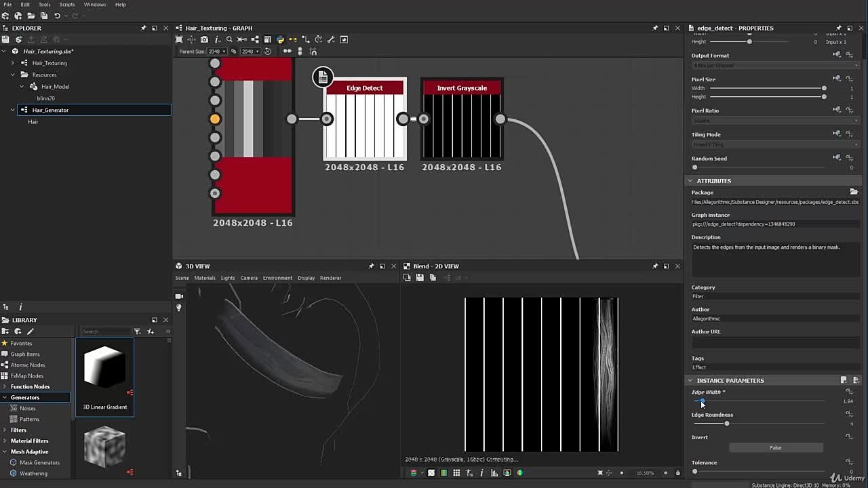
Task: Select Noises under Generators in Library
Action: [x=27, y=408]
